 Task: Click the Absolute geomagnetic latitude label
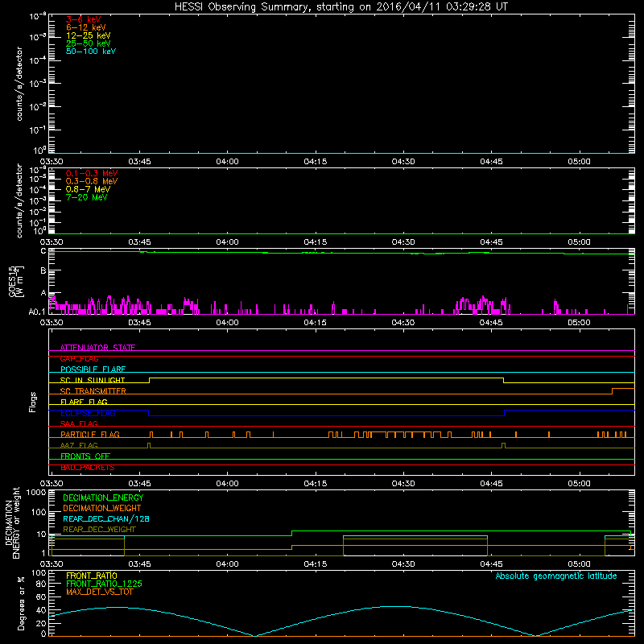point(556,576)
